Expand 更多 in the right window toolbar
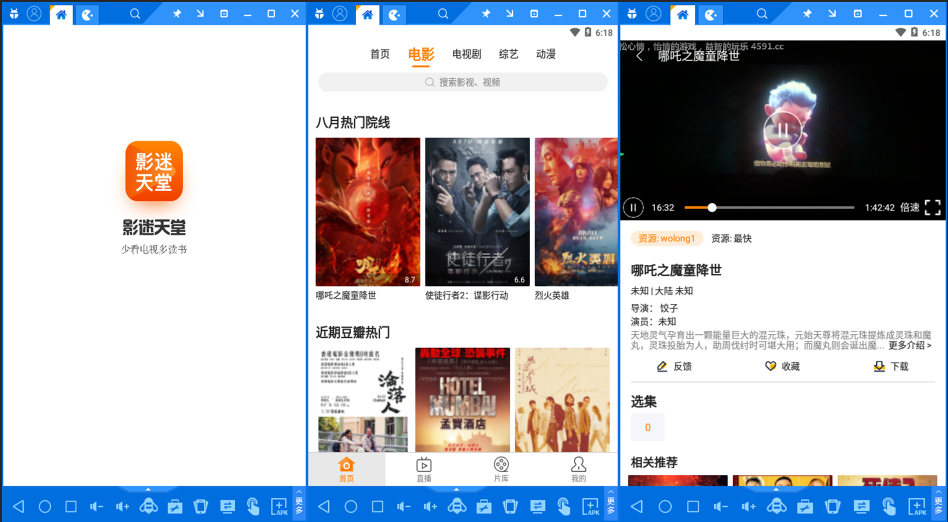 [941, 504]
